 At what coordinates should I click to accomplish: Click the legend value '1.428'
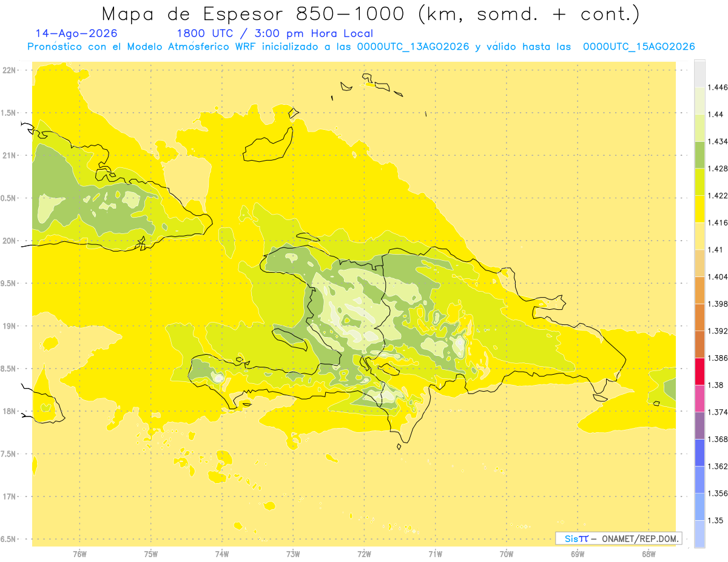717,169
